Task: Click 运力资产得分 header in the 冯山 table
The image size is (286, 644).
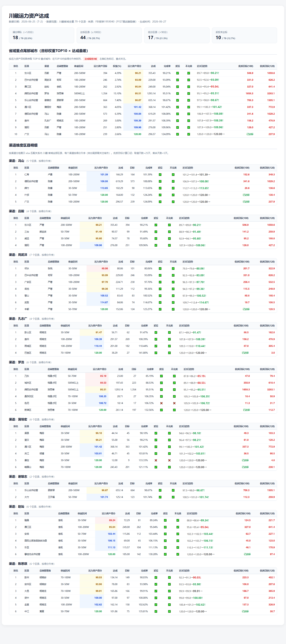Action: [x=101, y=168]
